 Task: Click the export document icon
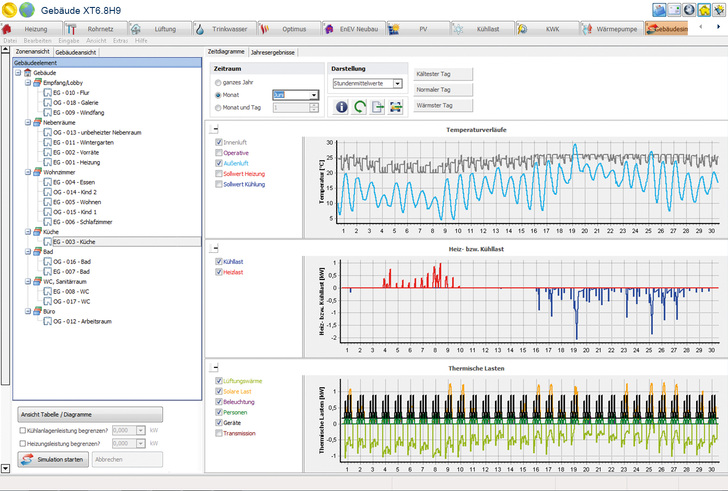click(x=378, y=106)
